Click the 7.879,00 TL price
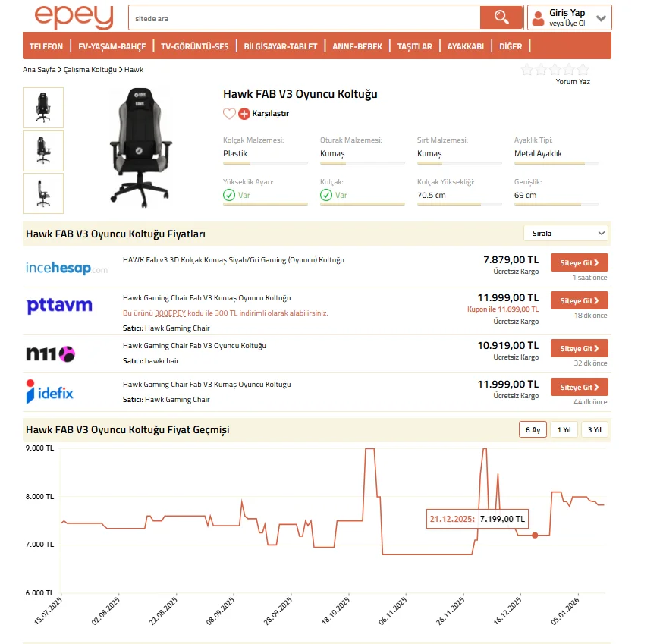This screenshot has width=663, height=644. point(511,259)
